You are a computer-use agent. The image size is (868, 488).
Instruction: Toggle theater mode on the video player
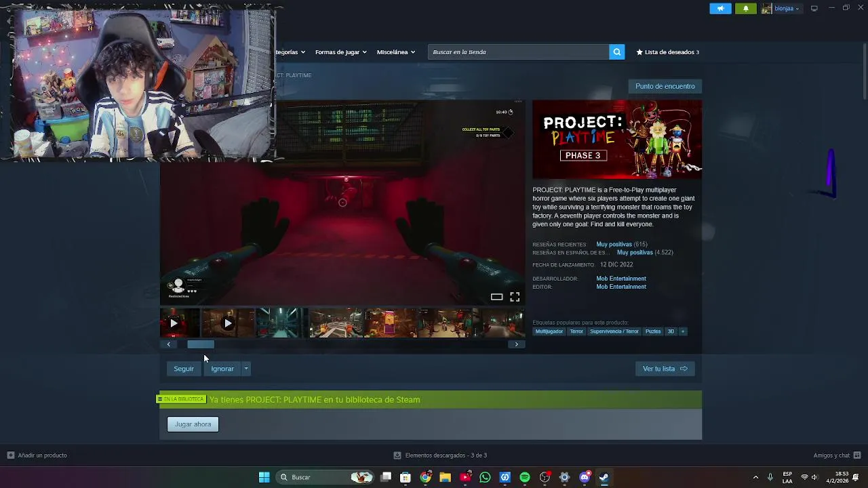click(x=496, y=297)
